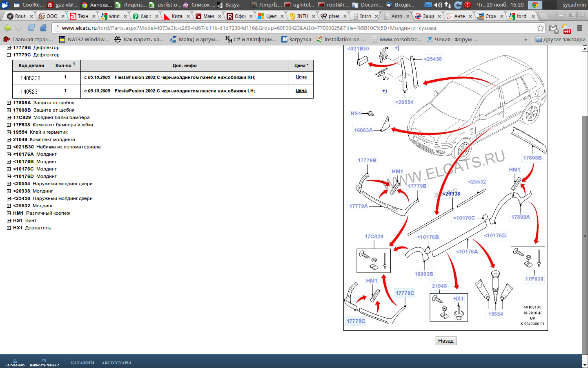Show the hidden bookmarks overflow arrow
Viewport: 588px width, 368px height.
click(526, 40)
